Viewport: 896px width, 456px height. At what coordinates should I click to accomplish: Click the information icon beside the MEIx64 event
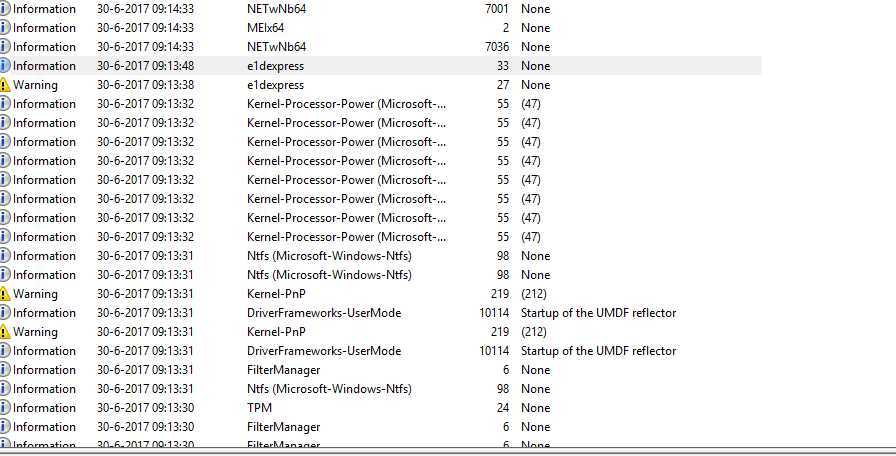pyautogui.click(x=5, y=28)
